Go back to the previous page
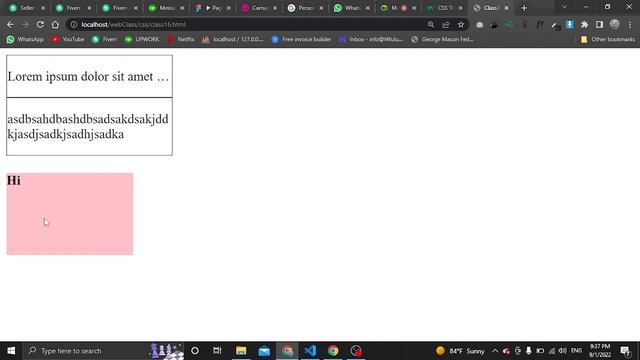The image size is (640, 360). click(10, 24)
